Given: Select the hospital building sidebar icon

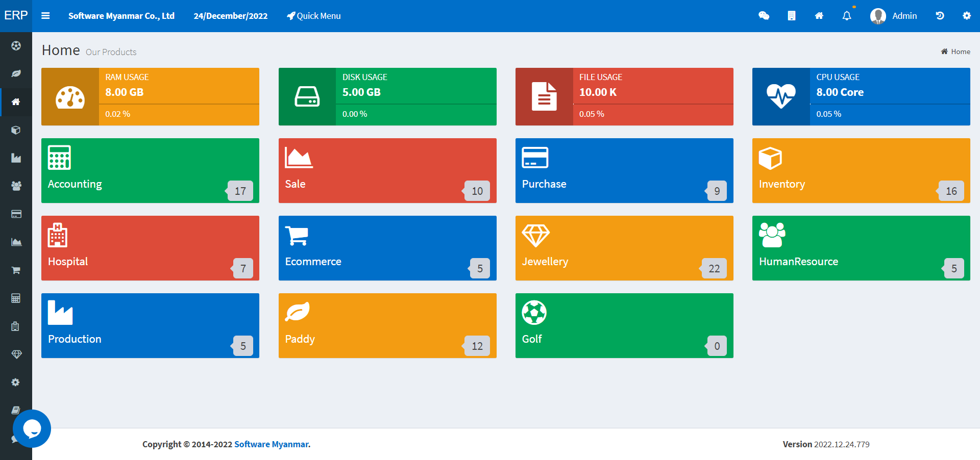Looking at the screenshot, I should point(16,326).
